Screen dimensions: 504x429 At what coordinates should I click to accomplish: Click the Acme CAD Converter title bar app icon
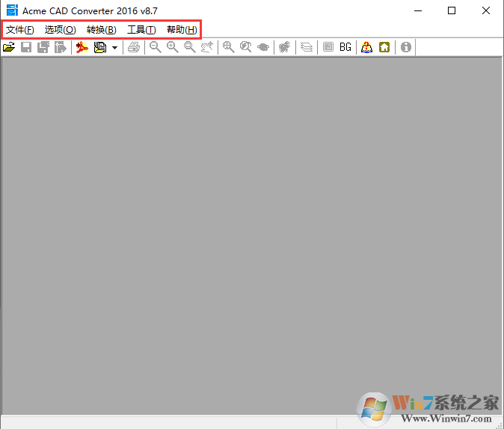tap(12, 10)
